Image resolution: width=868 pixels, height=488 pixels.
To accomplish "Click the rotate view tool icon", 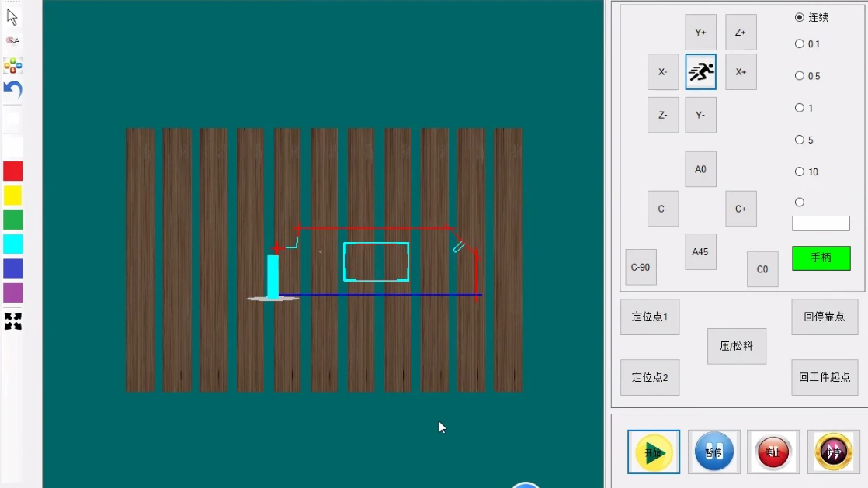I will (12, 40).
